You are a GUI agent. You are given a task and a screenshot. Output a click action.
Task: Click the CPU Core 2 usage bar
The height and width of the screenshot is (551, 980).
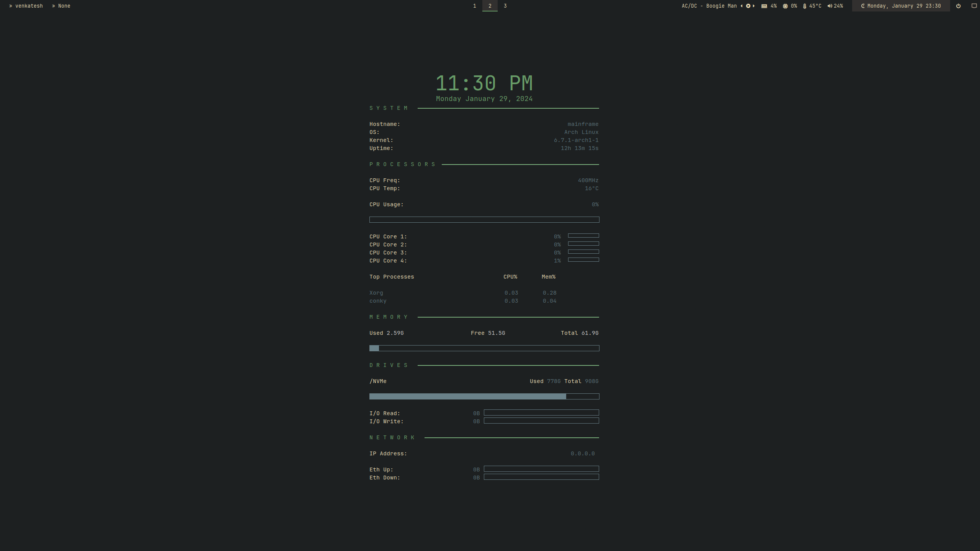pos(583,244)
